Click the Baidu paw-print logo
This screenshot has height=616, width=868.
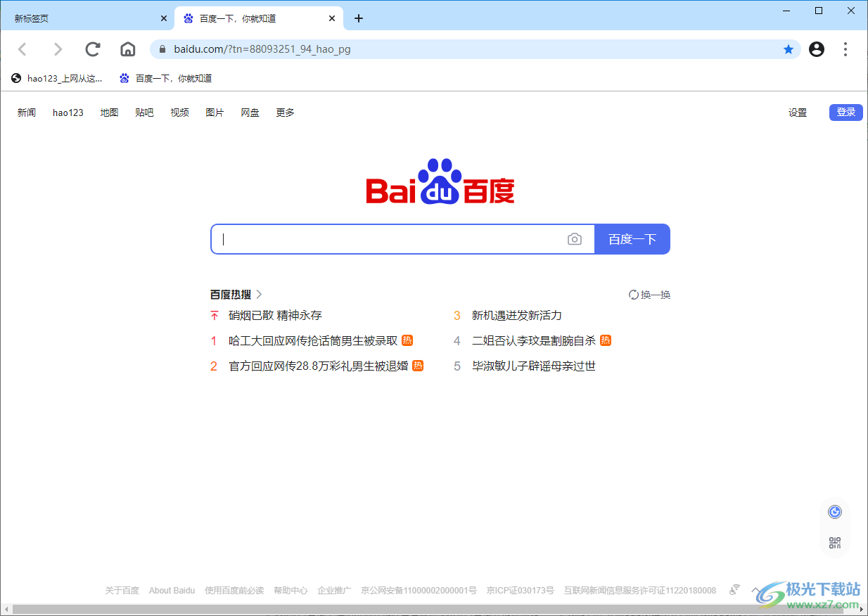tap(440, 181)
